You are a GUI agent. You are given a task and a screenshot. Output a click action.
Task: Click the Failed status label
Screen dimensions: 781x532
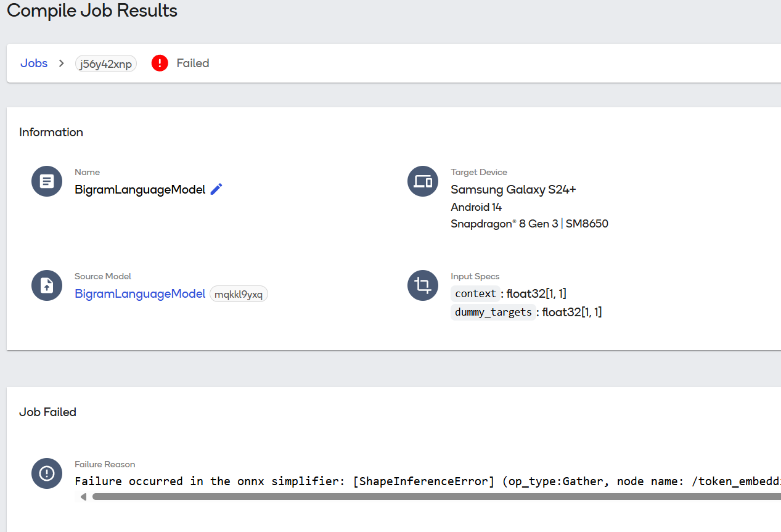coord(193,63)
